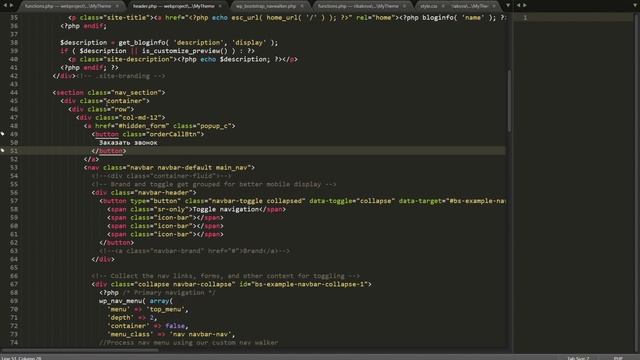Close the wp_bootstrap_navwalker.php tab
This screenshot has width=640, height=360.
(x=302, y=6)
